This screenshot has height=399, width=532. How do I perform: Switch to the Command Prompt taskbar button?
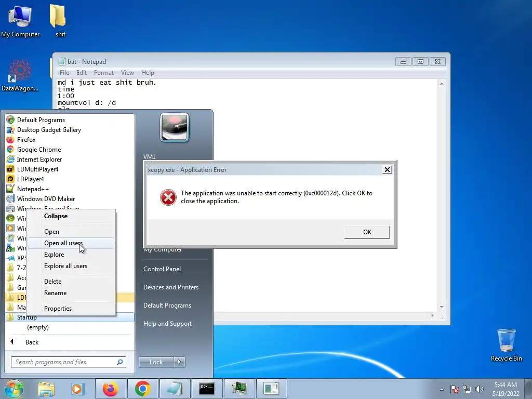pos(207,389)
